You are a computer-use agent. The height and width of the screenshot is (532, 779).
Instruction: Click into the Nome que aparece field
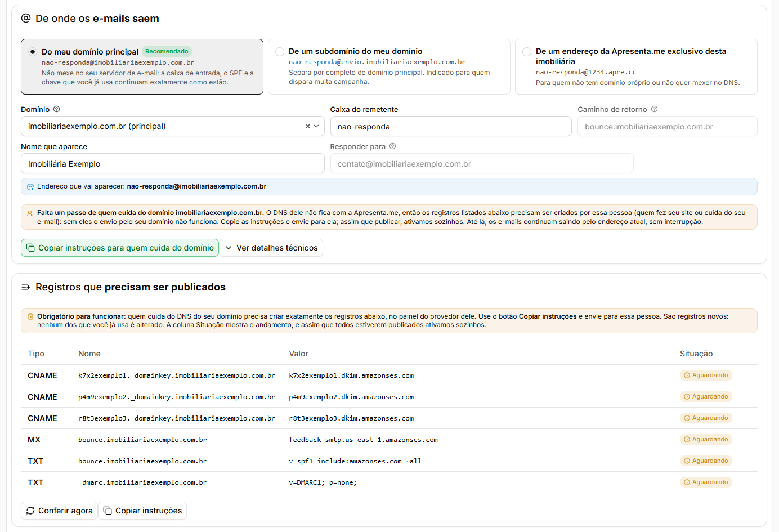173,164
